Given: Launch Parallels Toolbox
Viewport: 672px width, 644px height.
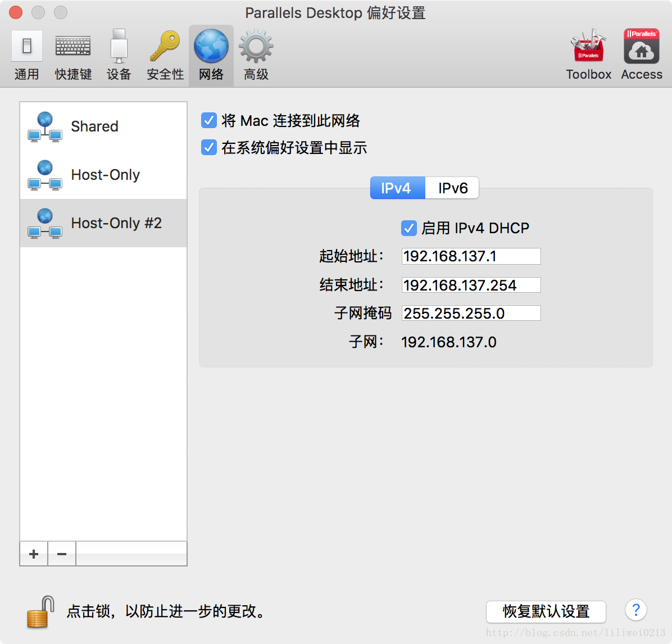Looking at the screenshot, I should click(x=588, y=56).
